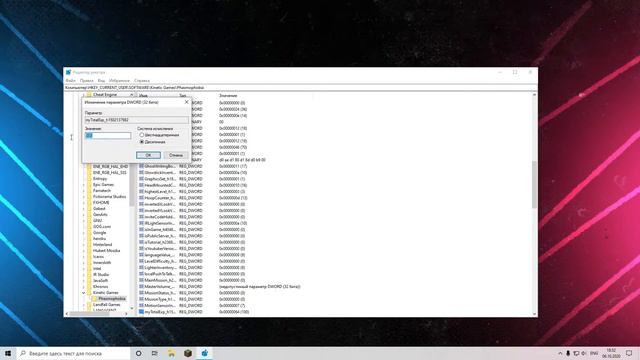Open the Файл menu
The width and height of the screenshot is (640, 360).
click(70, 81)
